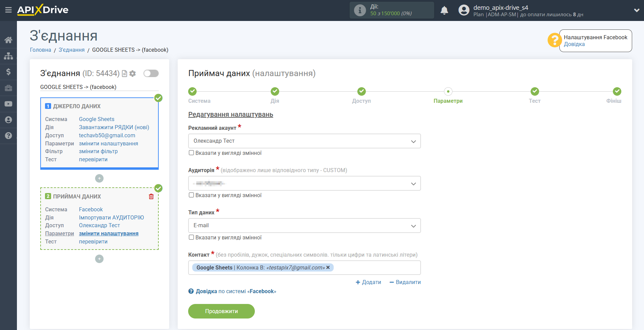Click Додати to add a contact
This screenshot has width=644, height=330.
point(368,282)
